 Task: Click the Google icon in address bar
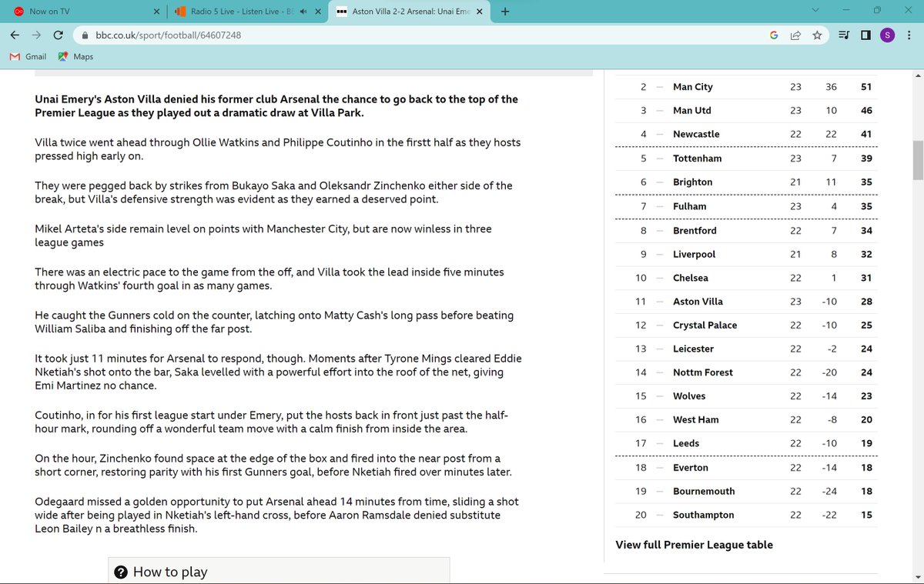pos(774,35)
